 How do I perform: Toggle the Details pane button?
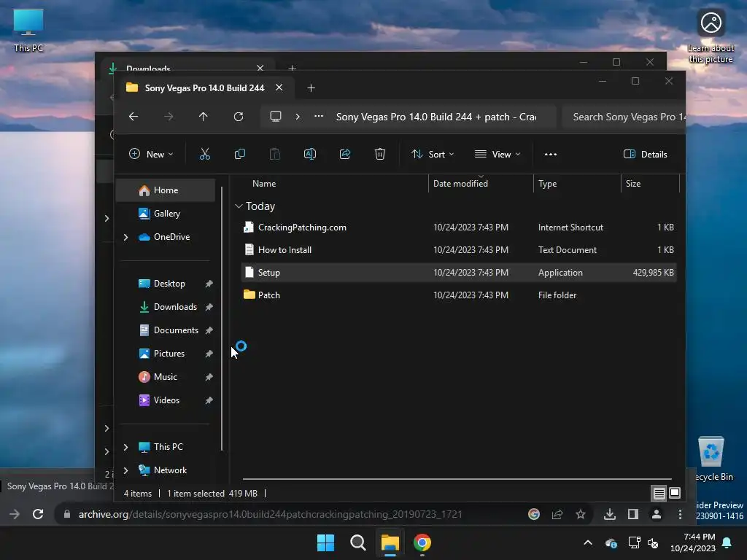[645, 155]
